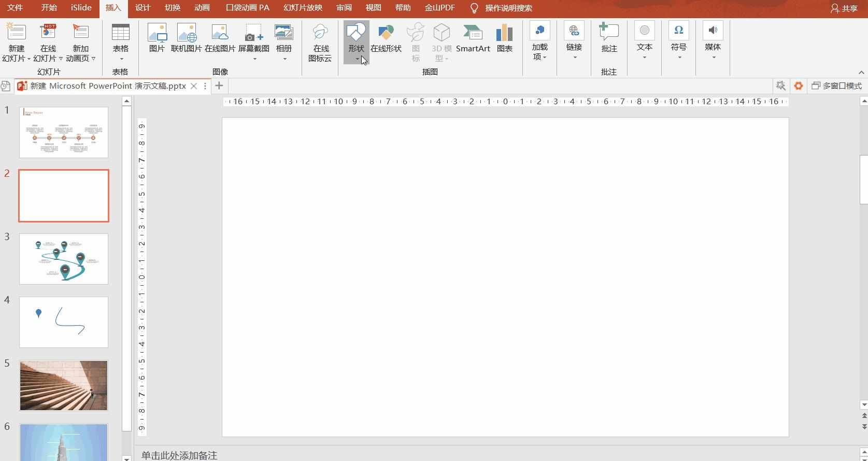Switch to the Animations (动画) tab
Image resolution: width=868 pixels, height=461 pixels.
click(x=202, y=8)
